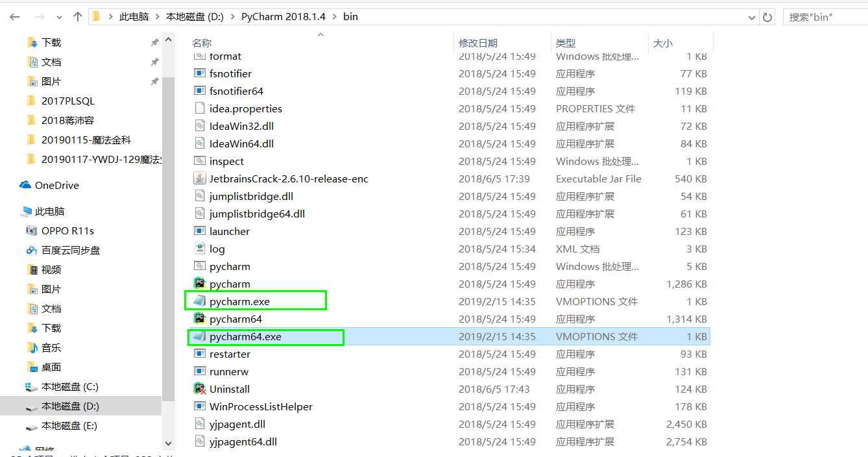Select pycharm.exe VMOPTIONS file icon
This screenshot has height=457, width=868.
click(x=200, y=301)
